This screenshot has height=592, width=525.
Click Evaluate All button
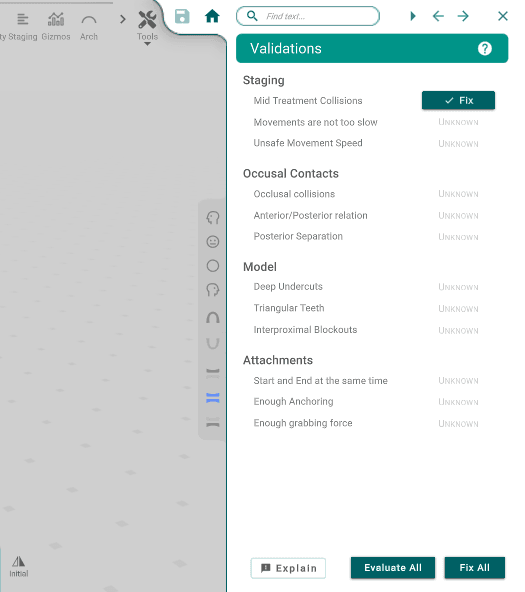click(x=393, y=568)
